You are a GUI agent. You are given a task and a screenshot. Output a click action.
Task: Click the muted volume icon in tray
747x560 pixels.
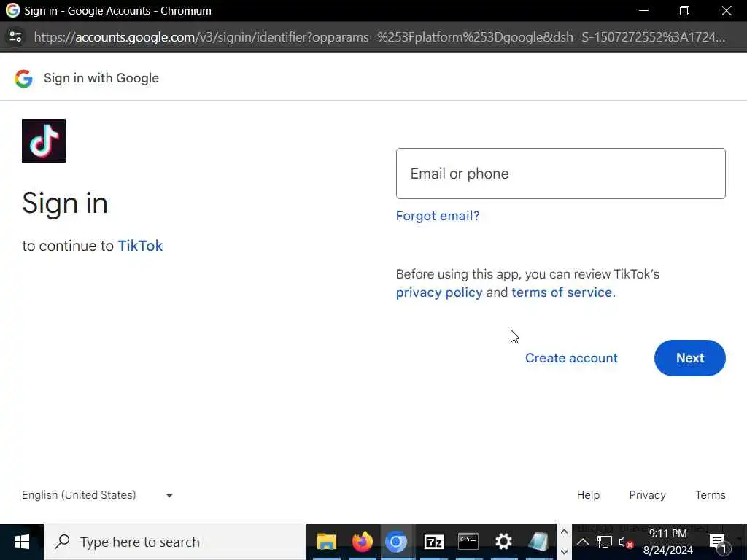point(625,542)
